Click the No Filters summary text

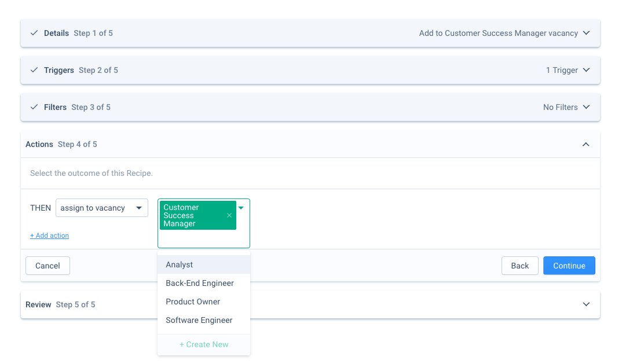pyautogui.click(x=561, y=108)
